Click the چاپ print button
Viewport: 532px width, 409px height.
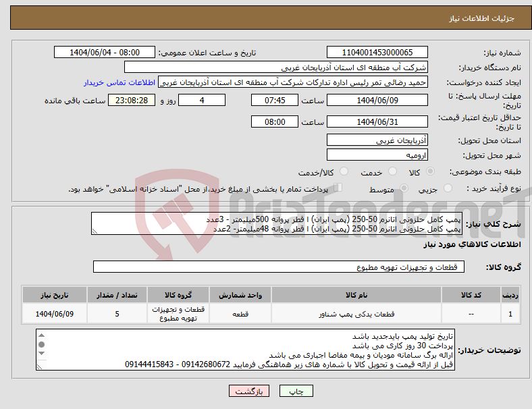coord(296,391)
